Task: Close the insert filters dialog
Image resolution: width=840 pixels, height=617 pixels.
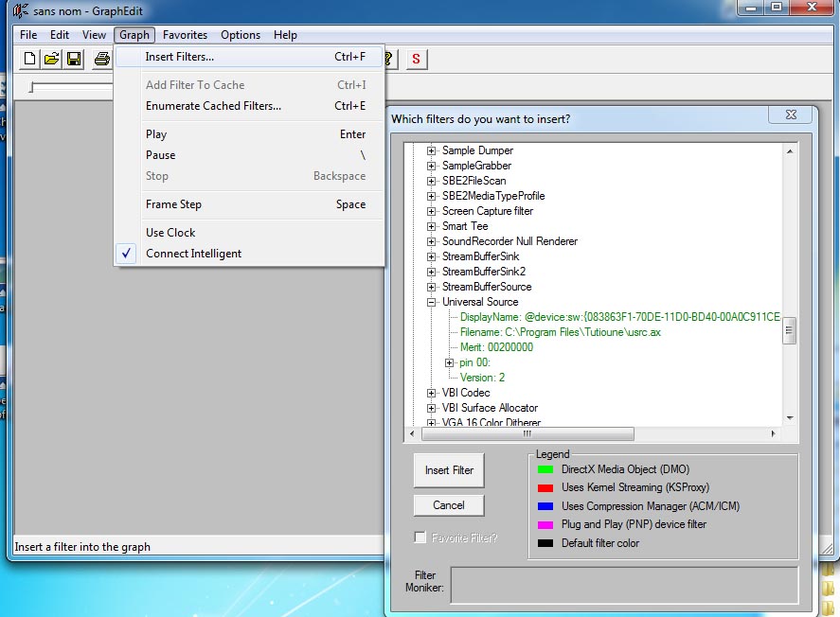Action: click(x=791, y=115)
